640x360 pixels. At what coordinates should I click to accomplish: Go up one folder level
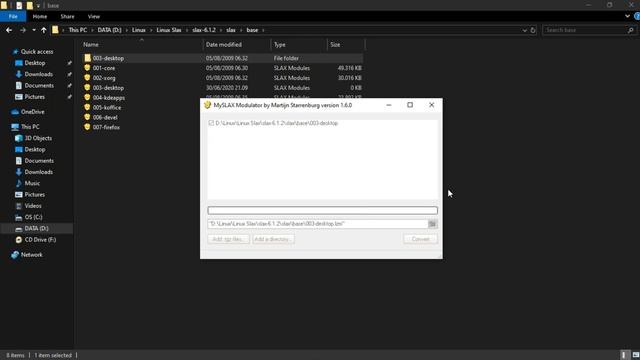(x=43, y=30)
